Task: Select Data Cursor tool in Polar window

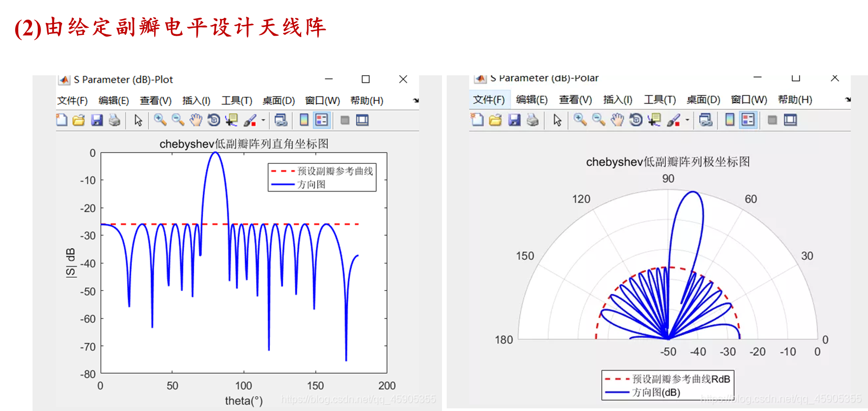Action: [x=654, y=120]
